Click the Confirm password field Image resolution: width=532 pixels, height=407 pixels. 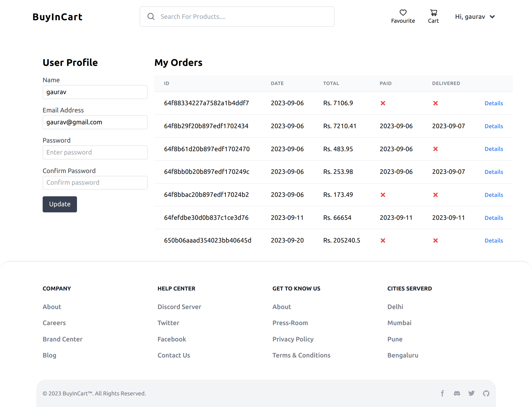(x=95, y=183)
